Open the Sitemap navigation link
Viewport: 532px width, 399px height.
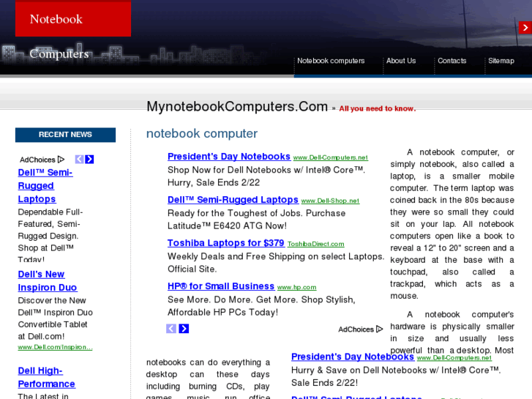click(x=501, y=61)
